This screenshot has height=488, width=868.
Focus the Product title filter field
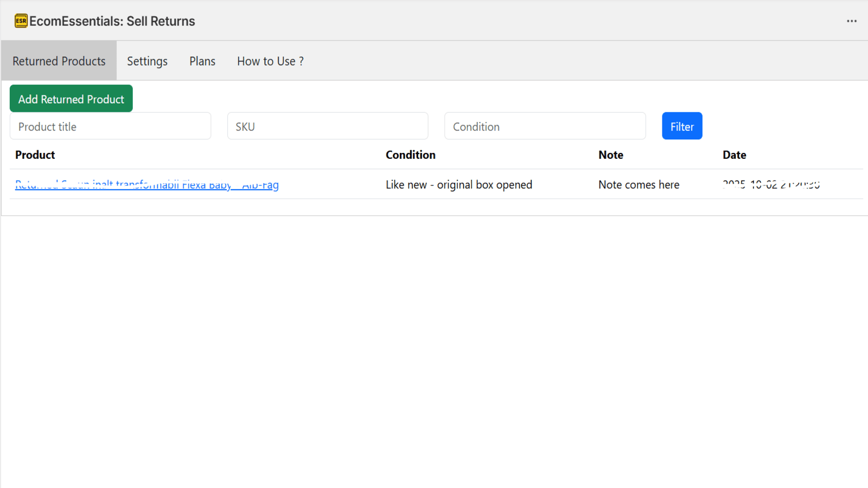tap(110, 126)
